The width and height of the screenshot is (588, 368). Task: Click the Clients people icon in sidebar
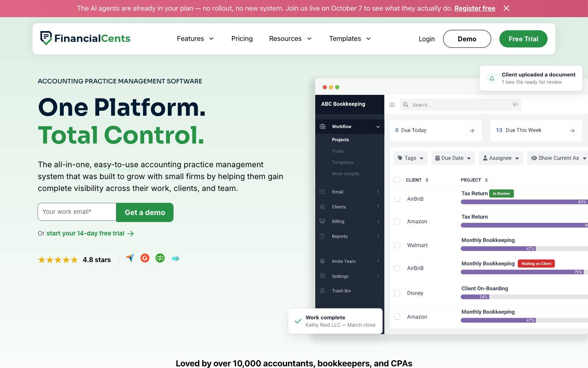pos(322,206)
